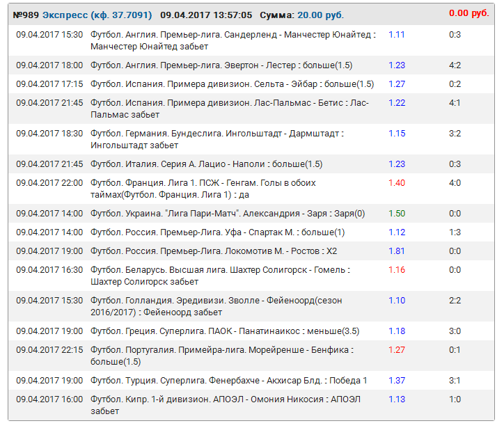
Task: Click score 0:1 for Морейренше - Бенфика
Action: [x=455, y=350]
